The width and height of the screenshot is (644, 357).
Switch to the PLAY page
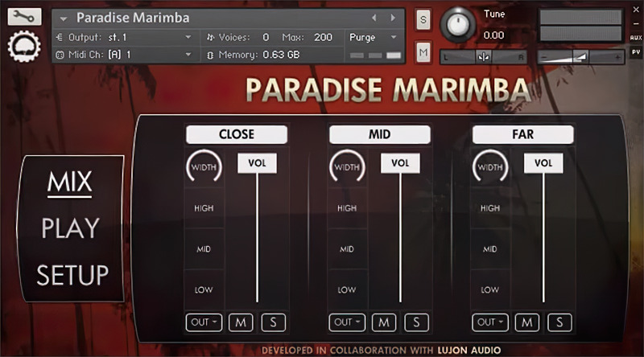point(70,228)
